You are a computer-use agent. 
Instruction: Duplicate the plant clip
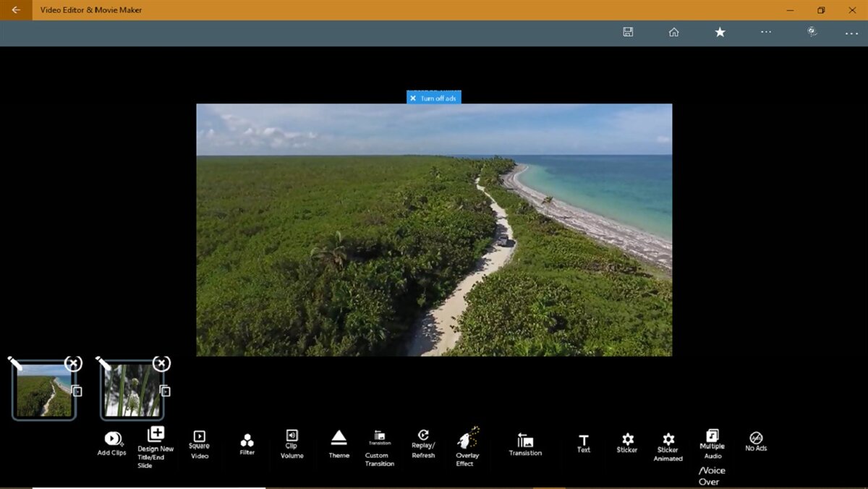tap(166, 391)
